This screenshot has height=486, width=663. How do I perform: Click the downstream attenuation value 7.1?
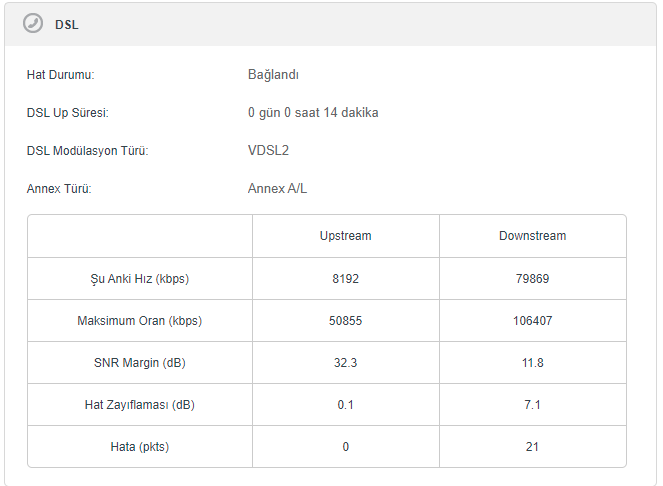[x=532, y=405]
